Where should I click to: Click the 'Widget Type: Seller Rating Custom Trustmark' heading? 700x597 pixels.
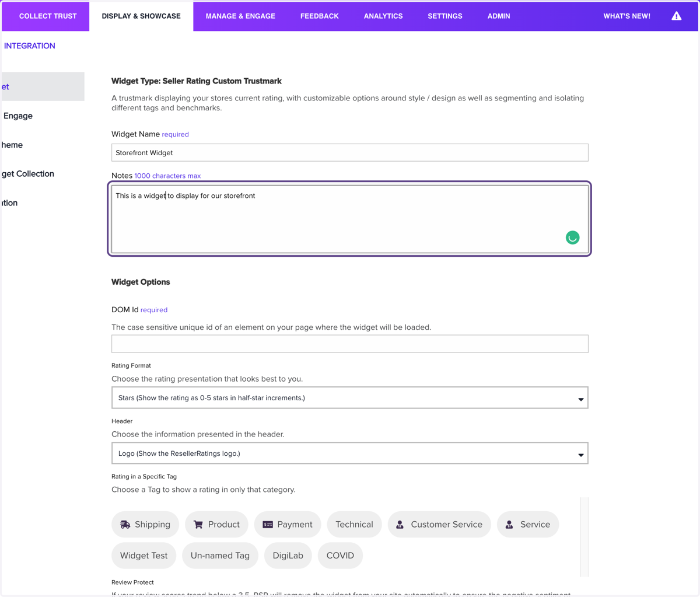pyautogui.click(x=197, y=81)
